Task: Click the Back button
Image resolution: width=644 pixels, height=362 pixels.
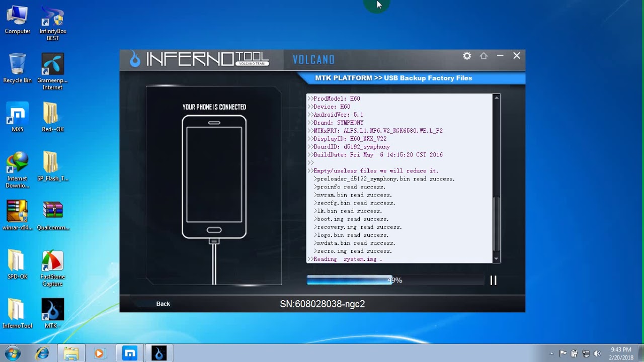Action: (x=163, y=304)
